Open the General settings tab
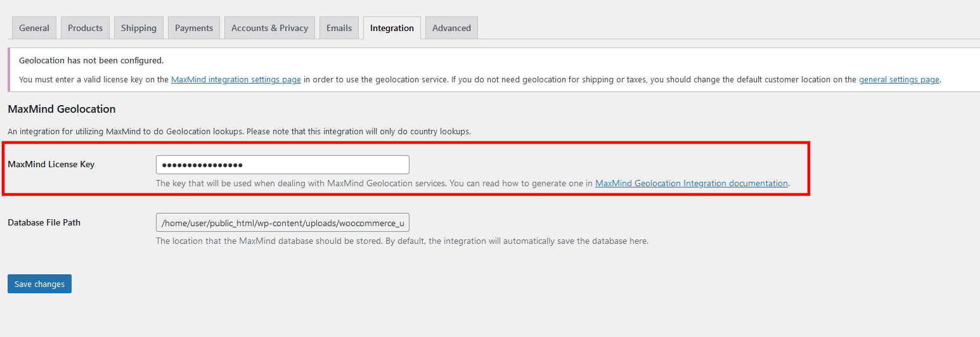 [x=34, y=28]
